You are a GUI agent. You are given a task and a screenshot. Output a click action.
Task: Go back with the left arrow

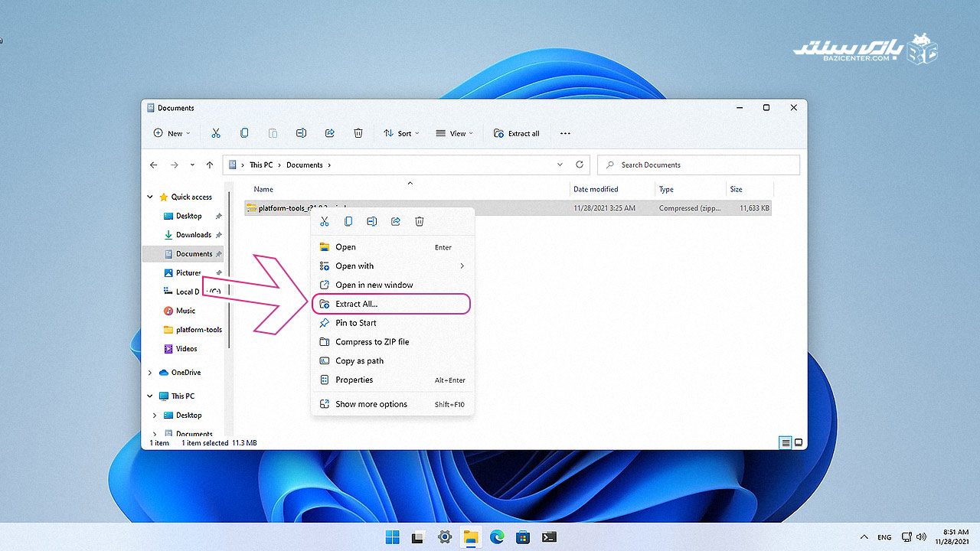pos(154,165)
